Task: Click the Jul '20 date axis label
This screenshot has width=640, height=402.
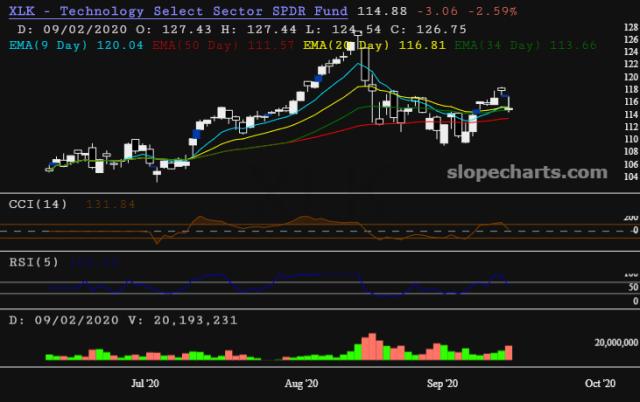Action: point(146,383)
